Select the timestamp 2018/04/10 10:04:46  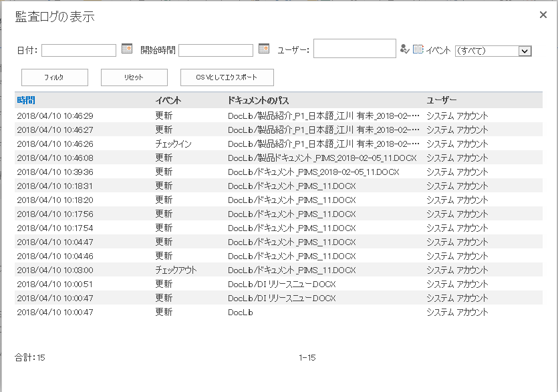click(x=55, y=256)
